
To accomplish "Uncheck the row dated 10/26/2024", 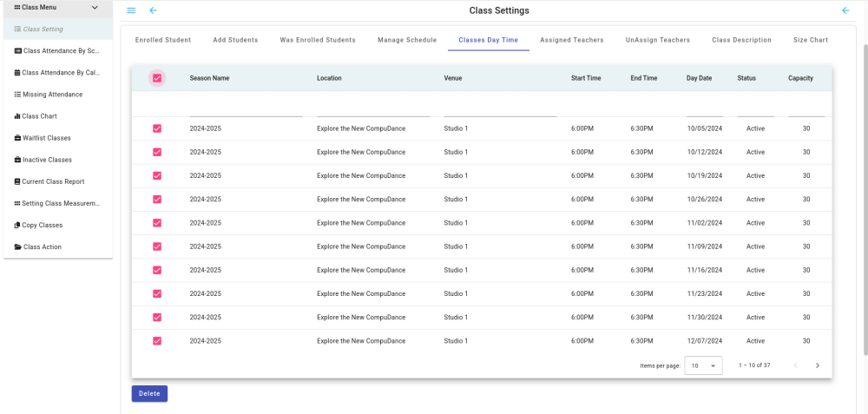I will tap(157, 200).
